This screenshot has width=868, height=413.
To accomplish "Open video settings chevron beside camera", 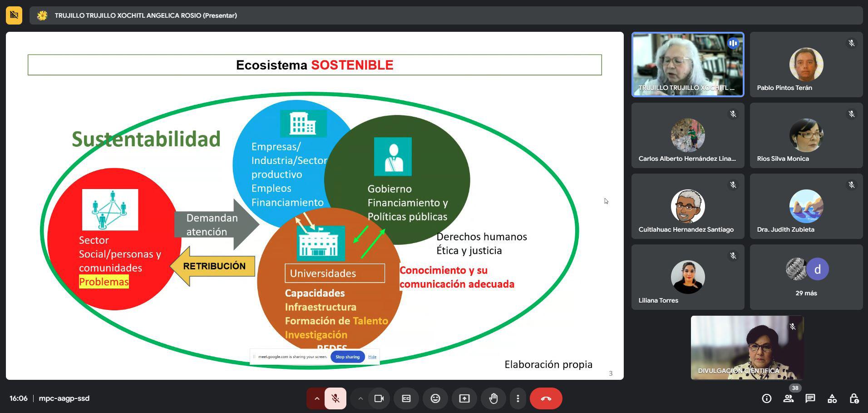I will click(360, 398).
